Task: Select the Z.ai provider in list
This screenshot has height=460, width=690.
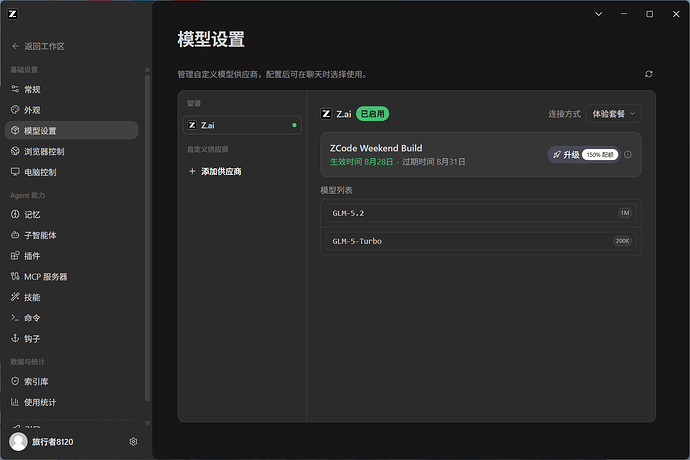Action: coord(242,125)
